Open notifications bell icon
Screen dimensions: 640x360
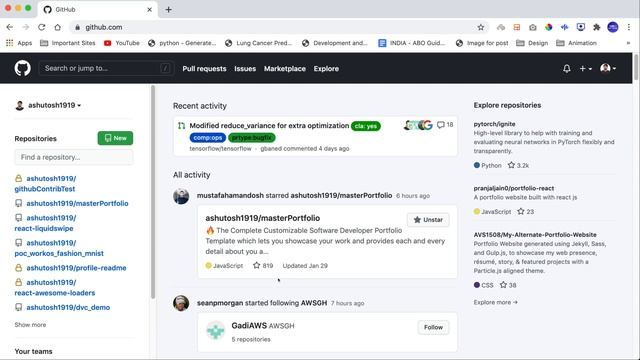pos(567,69)
